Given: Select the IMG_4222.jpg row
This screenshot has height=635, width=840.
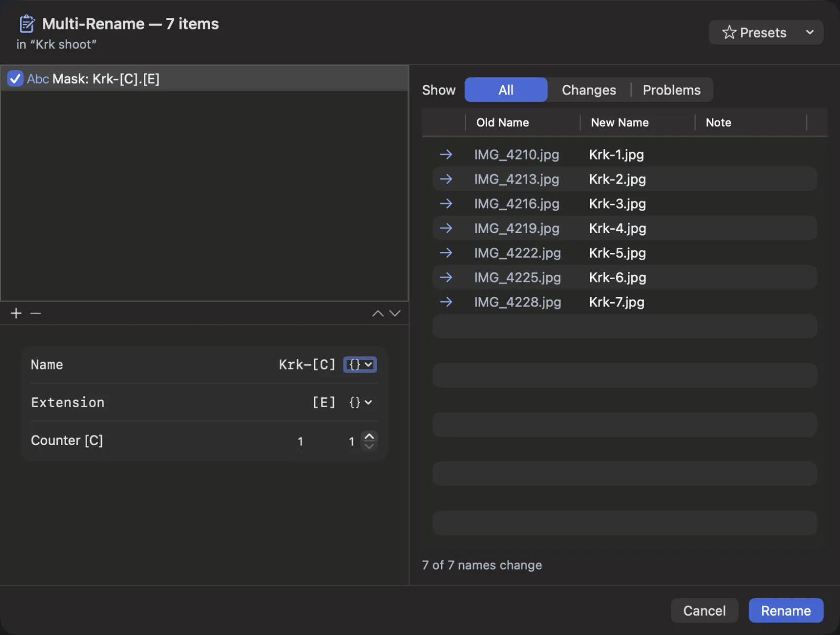Looking at the screenshot, I should pos(625,253).
